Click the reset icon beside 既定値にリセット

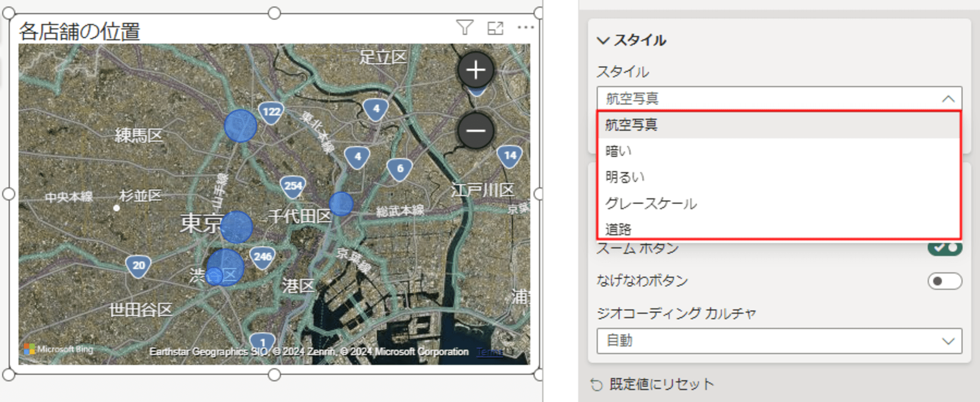pos(596,385)
